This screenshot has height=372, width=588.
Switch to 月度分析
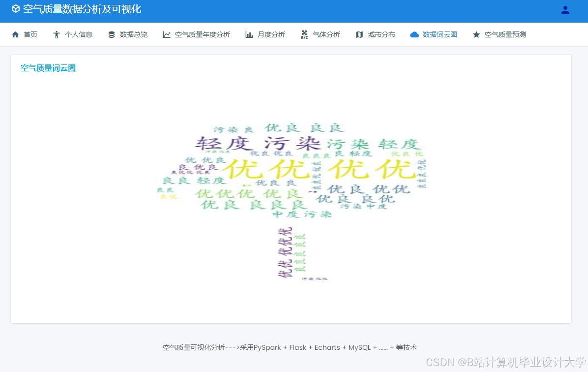(x=271, y=34)
